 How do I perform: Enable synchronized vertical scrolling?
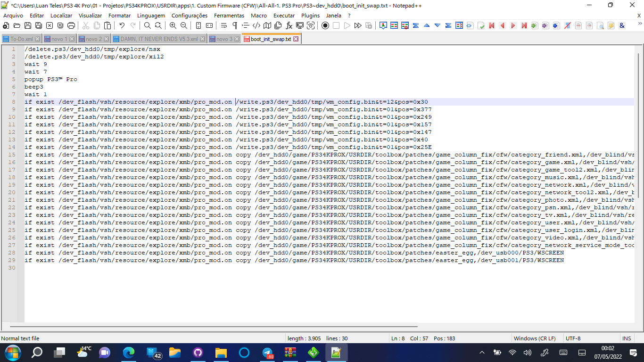[198, 26]
